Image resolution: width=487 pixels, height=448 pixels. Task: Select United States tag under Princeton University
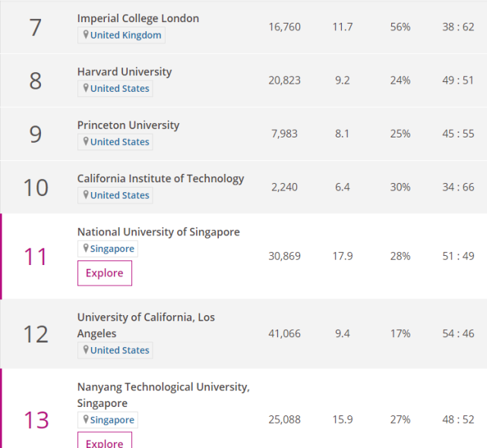[119, 141]
